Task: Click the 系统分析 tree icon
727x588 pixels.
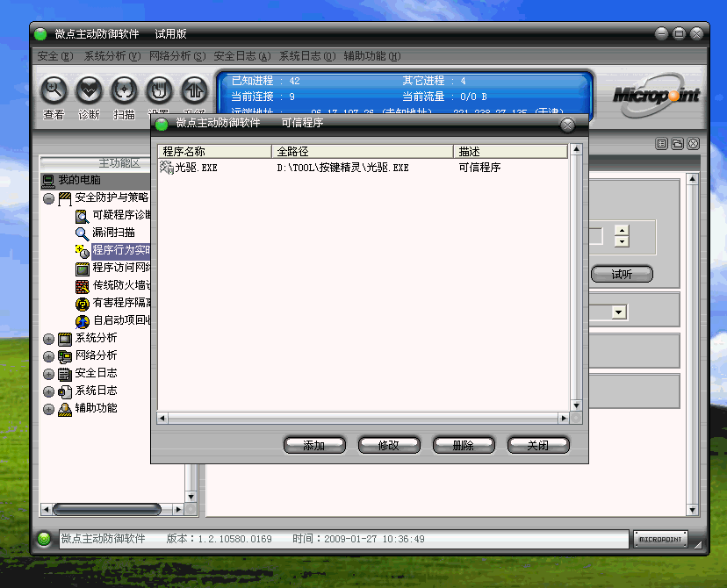Action: pos(65,339)
